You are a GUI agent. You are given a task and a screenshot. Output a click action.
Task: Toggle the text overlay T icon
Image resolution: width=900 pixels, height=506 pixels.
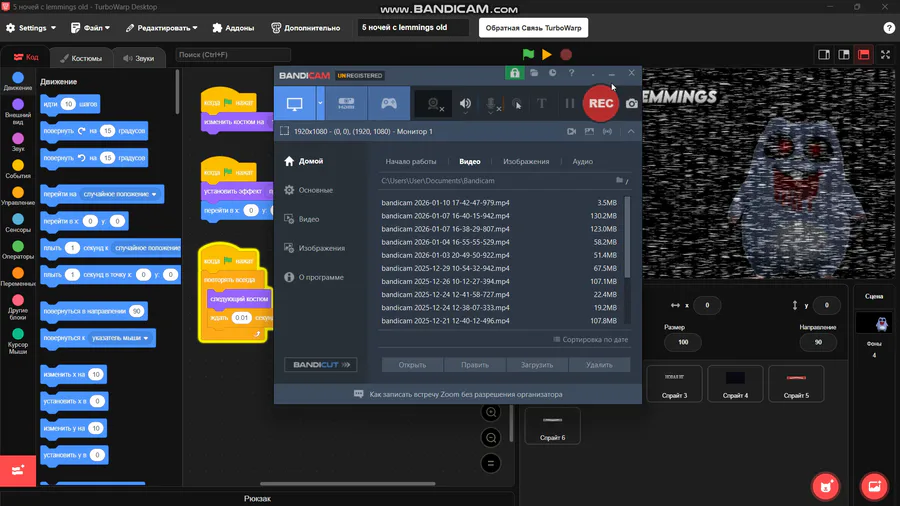point(541,104)
